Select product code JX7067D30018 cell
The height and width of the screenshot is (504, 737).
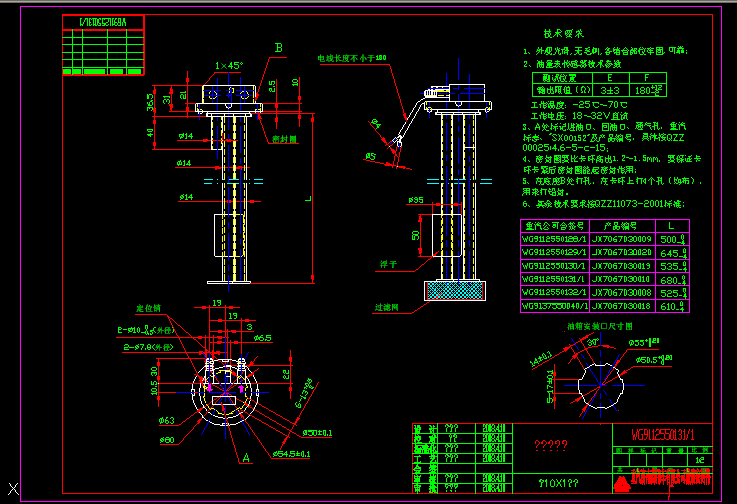coord(623,305)
